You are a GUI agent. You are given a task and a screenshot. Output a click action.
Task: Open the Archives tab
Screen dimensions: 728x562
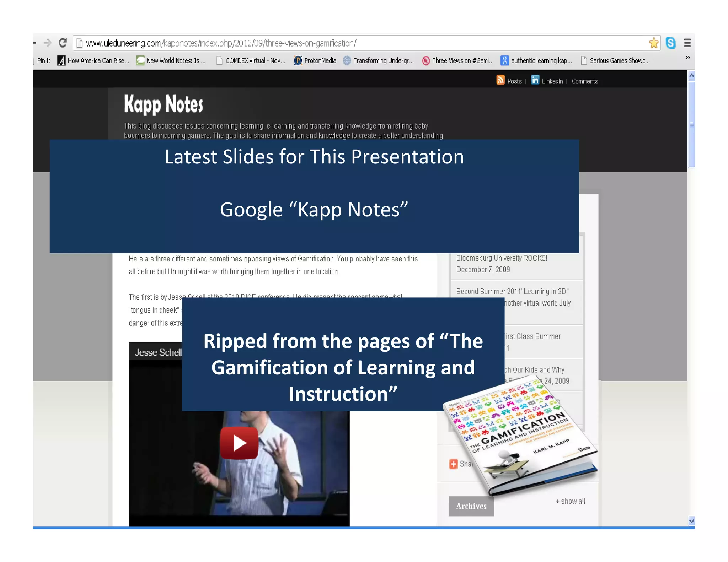pos(471,506)
